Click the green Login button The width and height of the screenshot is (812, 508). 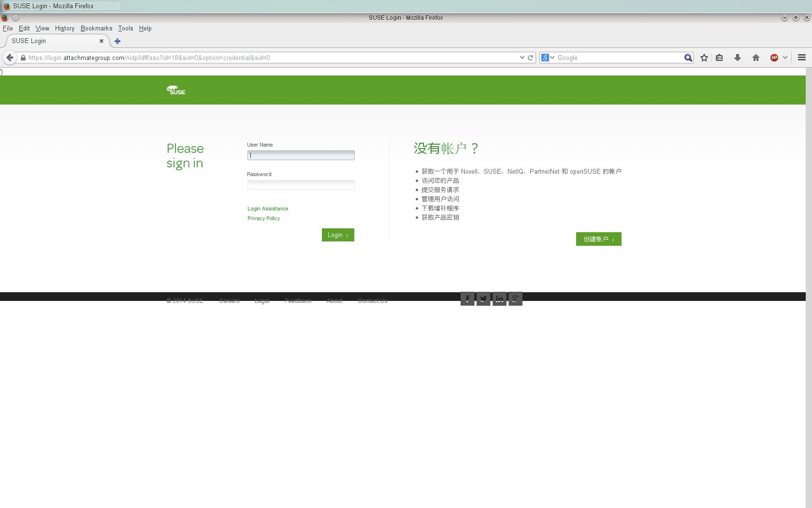point(338,235)
